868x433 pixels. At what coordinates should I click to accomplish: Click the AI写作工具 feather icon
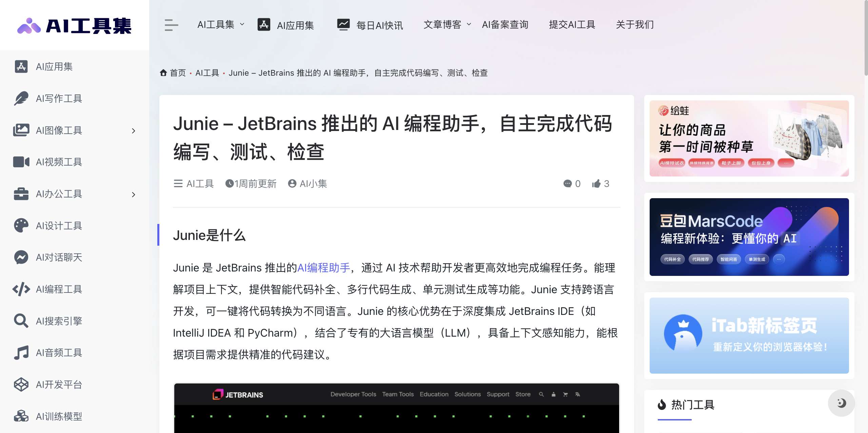coord(21,98)
